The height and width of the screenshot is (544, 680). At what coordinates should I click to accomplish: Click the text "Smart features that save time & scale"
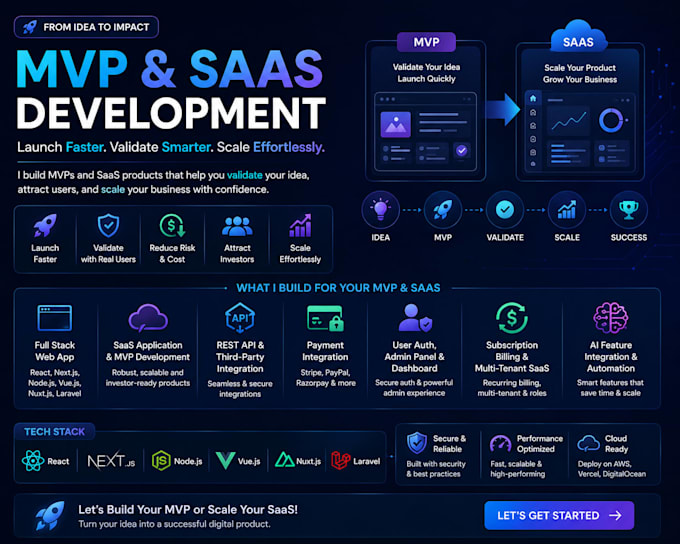click(x=610, y=388)
